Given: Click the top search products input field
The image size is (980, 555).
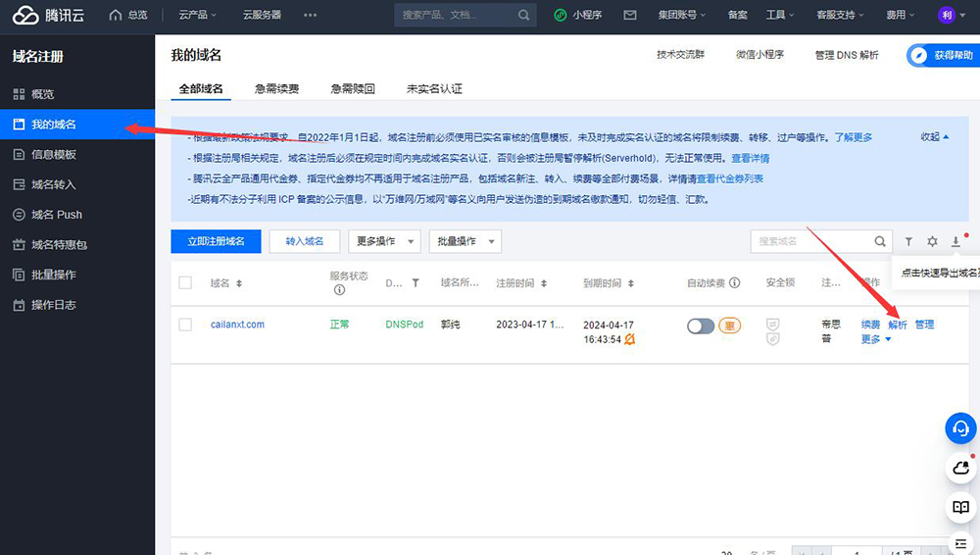Looking at the screenshot, I should pyautogui.click(x=454, y=15).
